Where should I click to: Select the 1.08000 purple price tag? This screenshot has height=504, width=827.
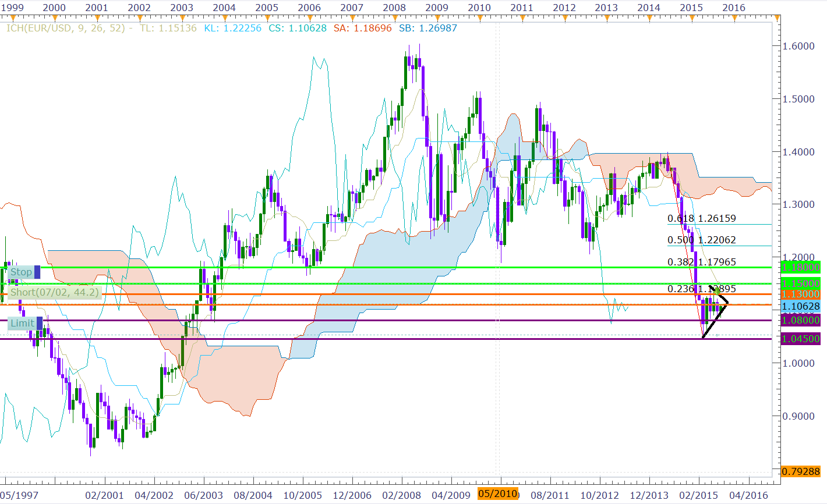[800, 320]
